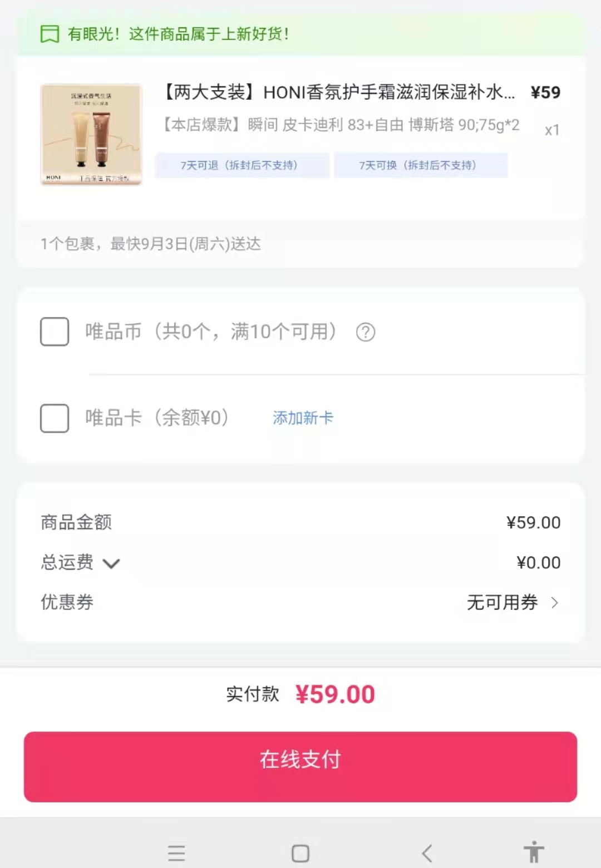Tap the 在线支付 pay button
The width and height of the screenshot is (601, 868).
(300, 767)
